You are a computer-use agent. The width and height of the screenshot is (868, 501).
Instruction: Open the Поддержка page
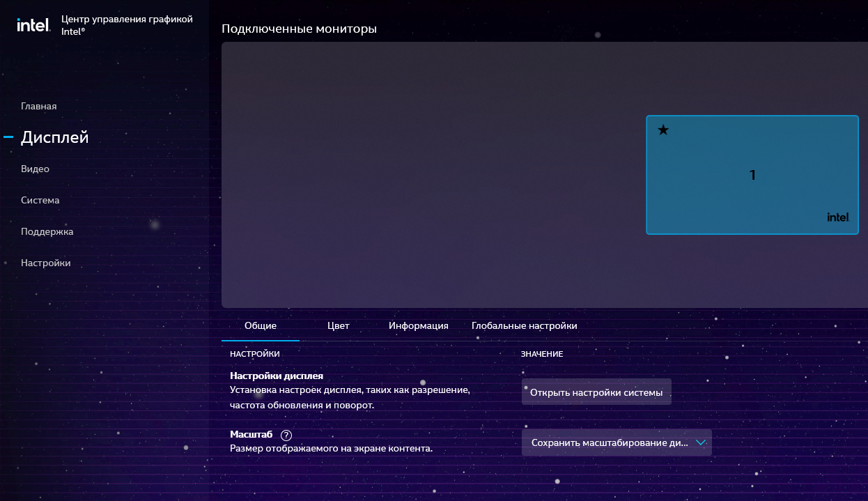(x=47, y=232)
